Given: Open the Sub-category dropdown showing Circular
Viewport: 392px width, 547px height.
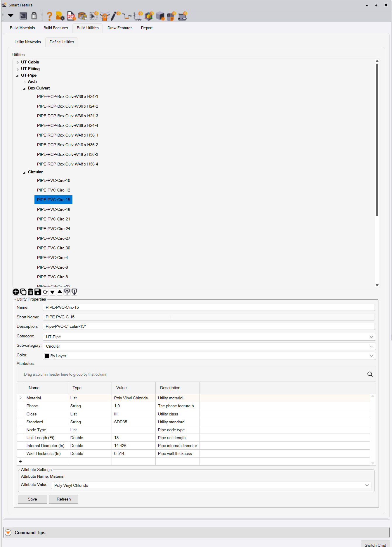Looking at the screenshot, I should [371, 346].
